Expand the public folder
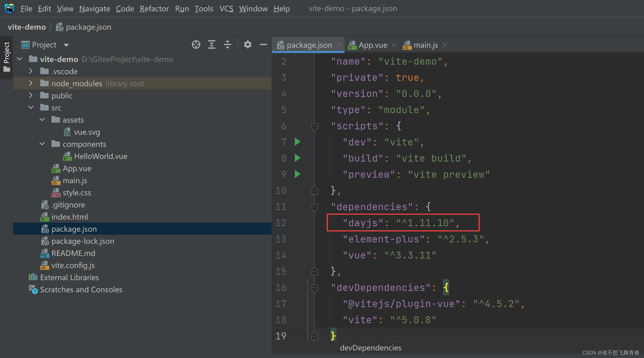This screenshot has width=644, height=358. [31, 95]
